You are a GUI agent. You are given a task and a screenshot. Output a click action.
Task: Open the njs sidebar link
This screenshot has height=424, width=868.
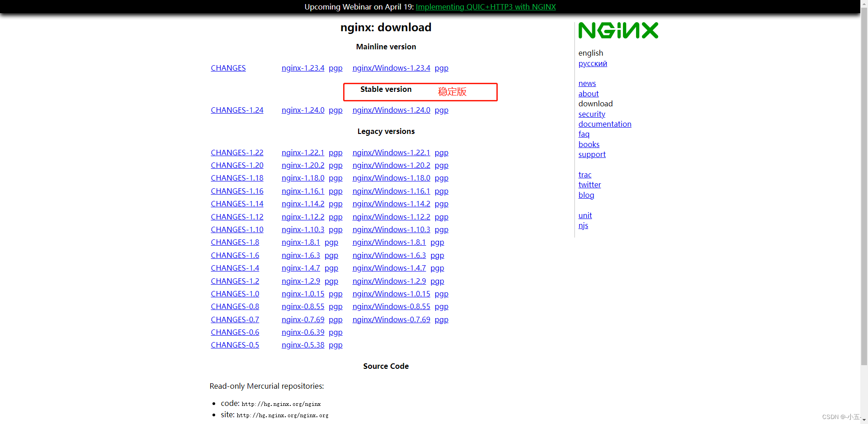(x=583, y=225)
